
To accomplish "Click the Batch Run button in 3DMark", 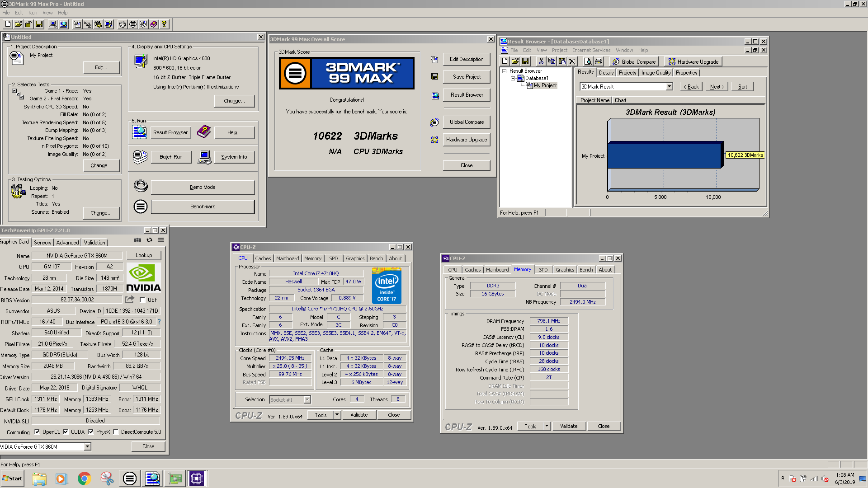I will [x=171, y=157].
